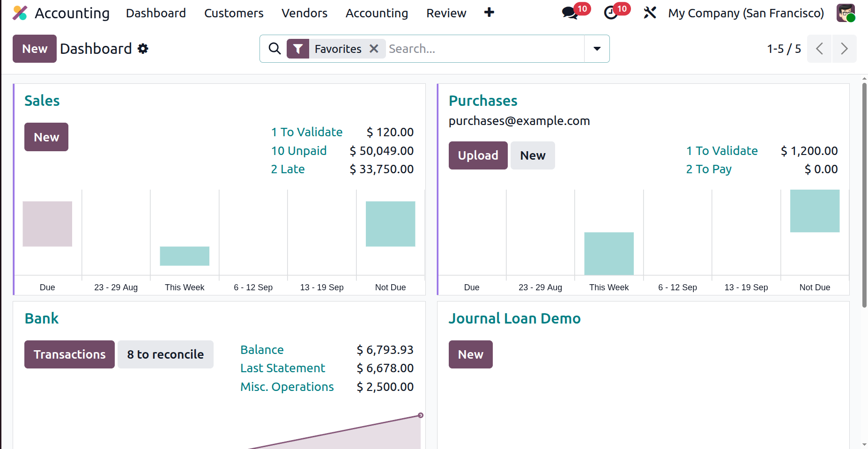Click the $ 2,500.00 misc operations value
This screenshot has height=449, width=868.
(x=385, y=387)
